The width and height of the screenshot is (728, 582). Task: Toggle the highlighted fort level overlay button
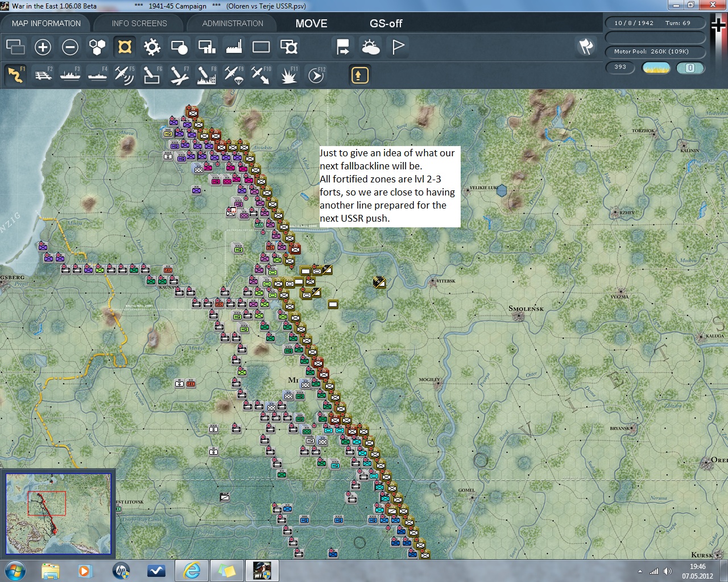[x=125, y=47]
